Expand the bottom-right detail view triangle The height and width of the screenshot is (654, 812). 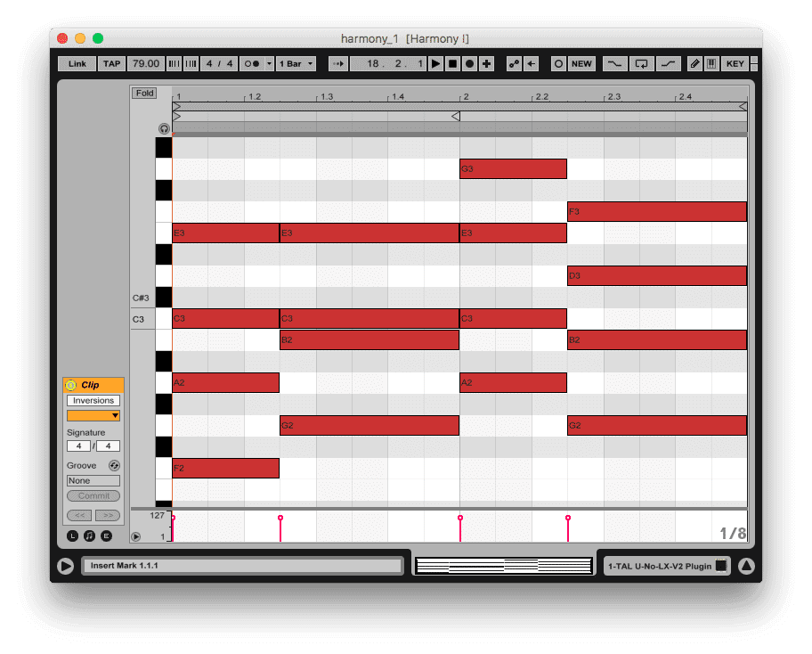pos(746,566)
